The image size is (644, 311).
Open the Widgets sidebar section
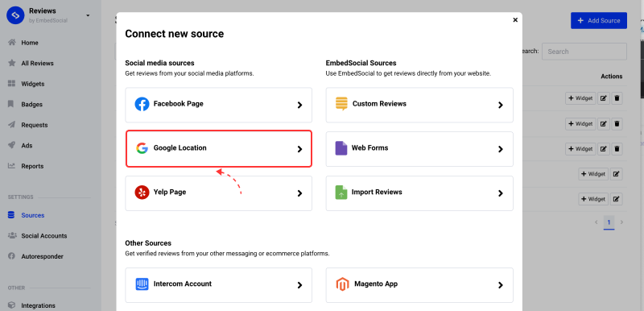point(33,84)
